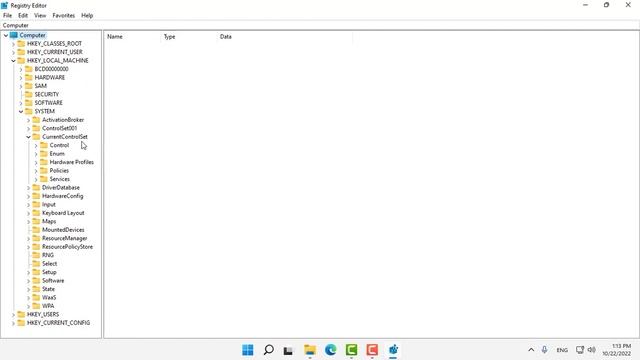This screenshot has width=640, height=360.
Task: Select the WPA key
Action: 48,306
